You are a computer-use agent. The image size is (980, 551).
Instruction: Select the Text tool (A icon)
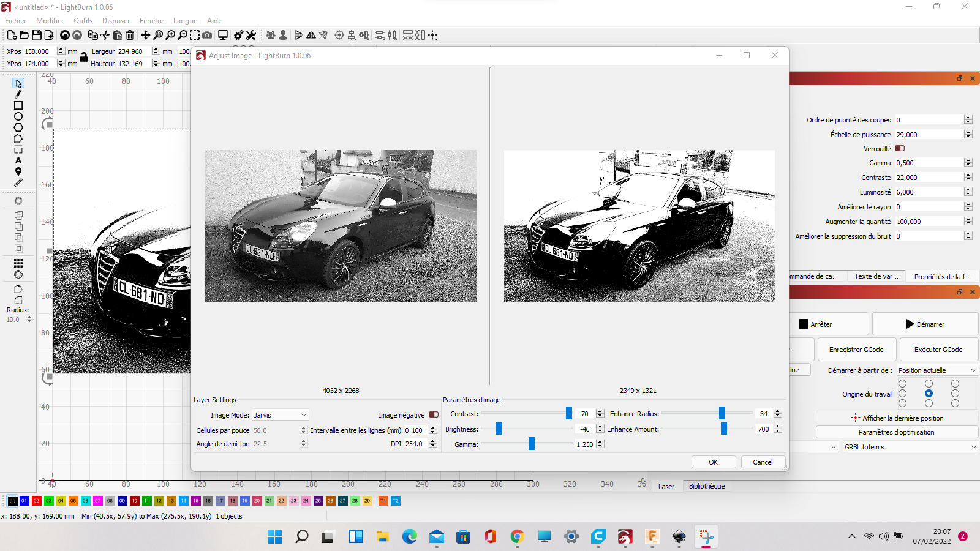tap(18, 160)
